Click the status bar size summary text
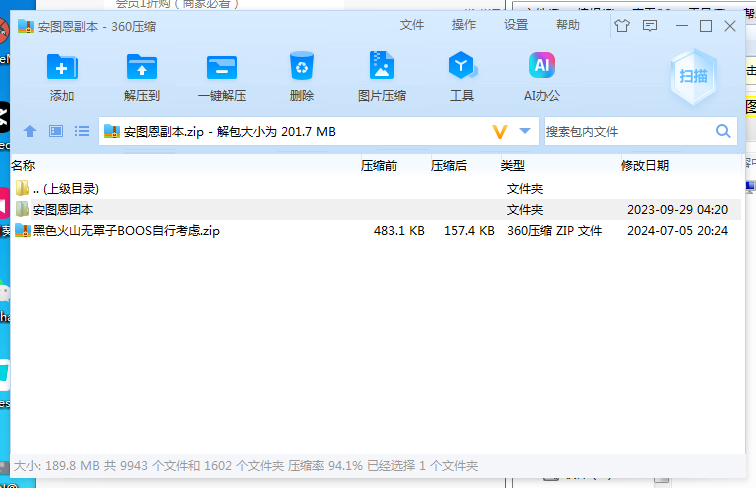Viewport: 756px width, 488px height. point(246,466)
